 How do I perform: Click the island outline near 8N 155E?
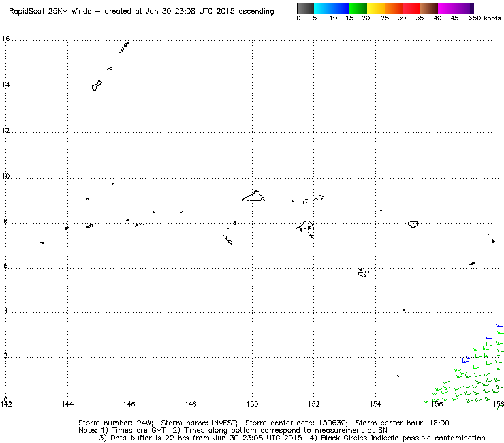[x=413, y=224]
